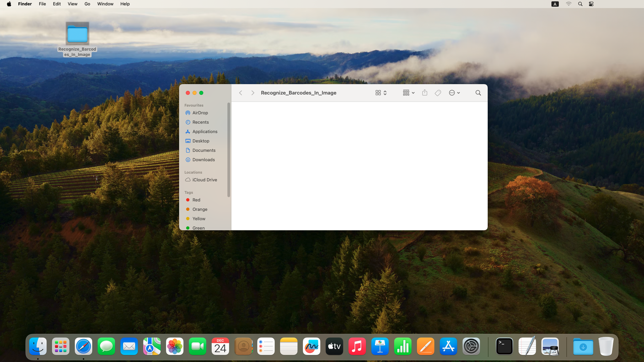
Task: Toggle the Wi-Fi status menu icon
Action: click(569, 4)
